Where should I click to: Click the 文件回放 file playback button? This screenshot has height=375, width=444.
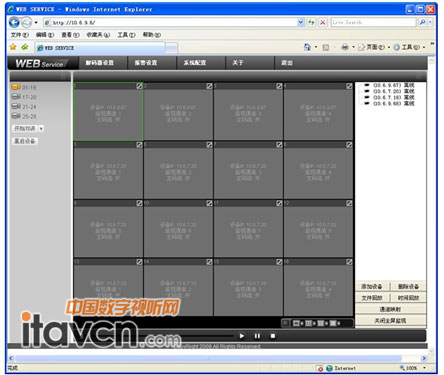[372, 298]
